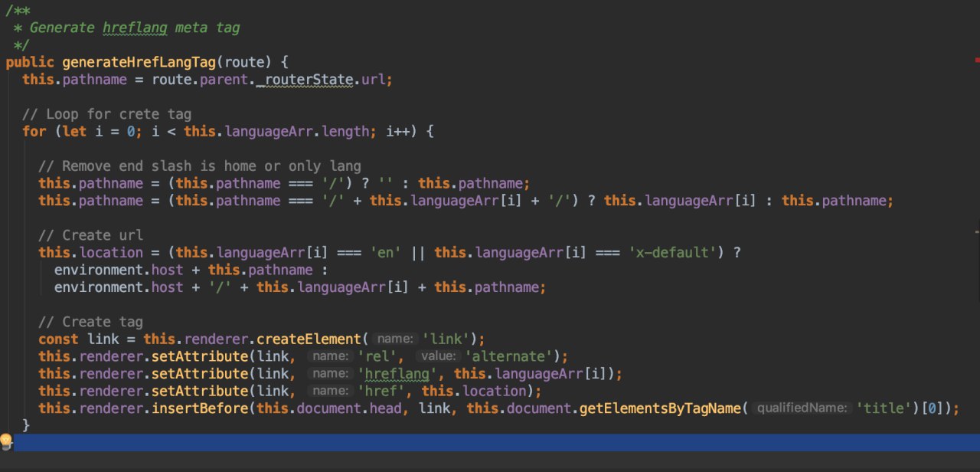Click the '// Remove end slash' comment

[200, 166]
